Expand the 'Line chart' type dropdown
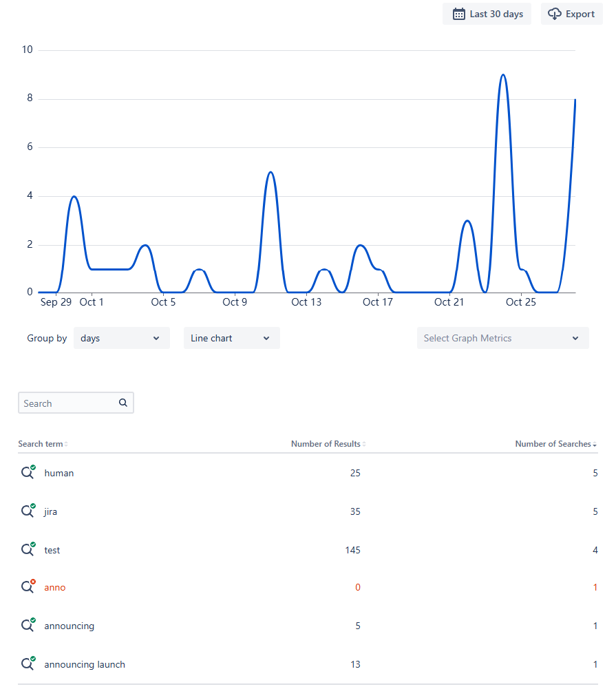 point(231,338)
